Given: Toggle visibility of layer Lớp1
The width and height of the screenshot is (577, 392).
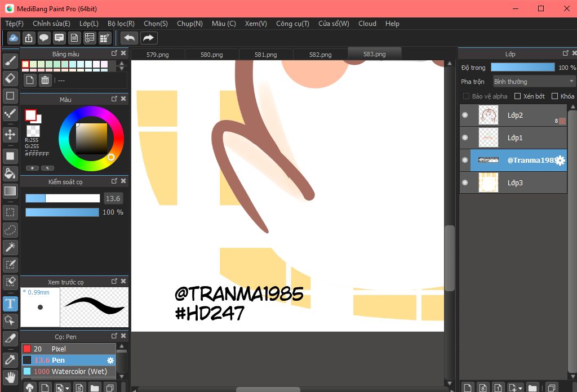Looking at the screenshot, I should (465, 137).
